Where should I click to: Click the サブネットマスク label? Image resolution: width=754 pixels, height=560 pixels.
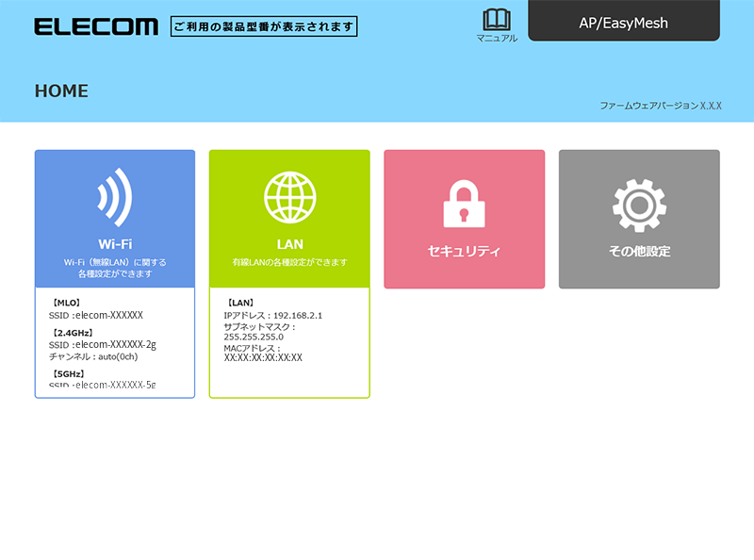260,326
